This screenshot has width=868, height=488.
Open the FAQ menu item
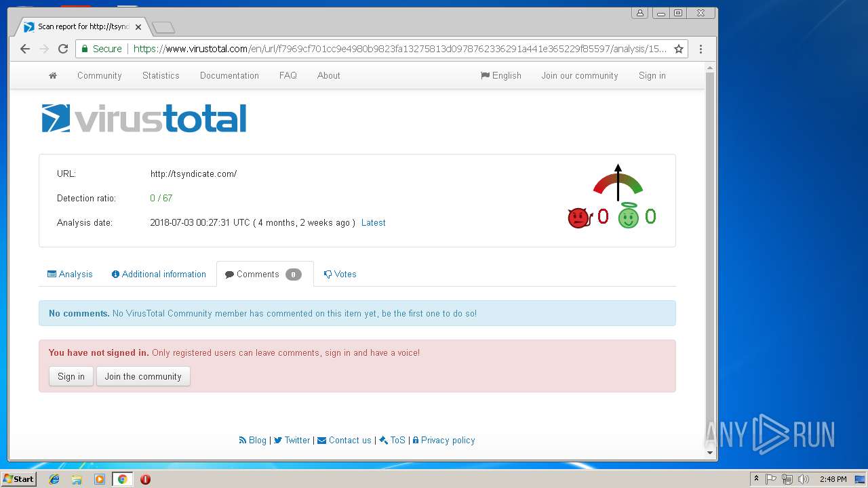pyautogui.click(x=288, y=75)
